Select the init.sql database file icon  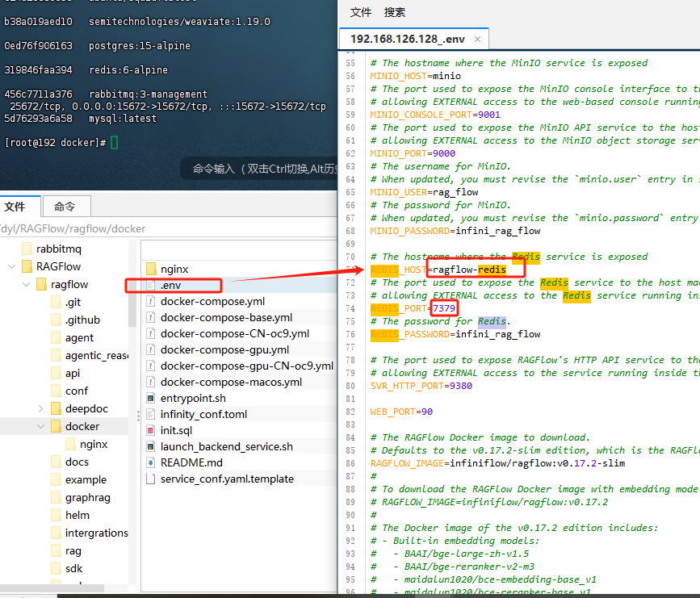click(x=151, y=430)
